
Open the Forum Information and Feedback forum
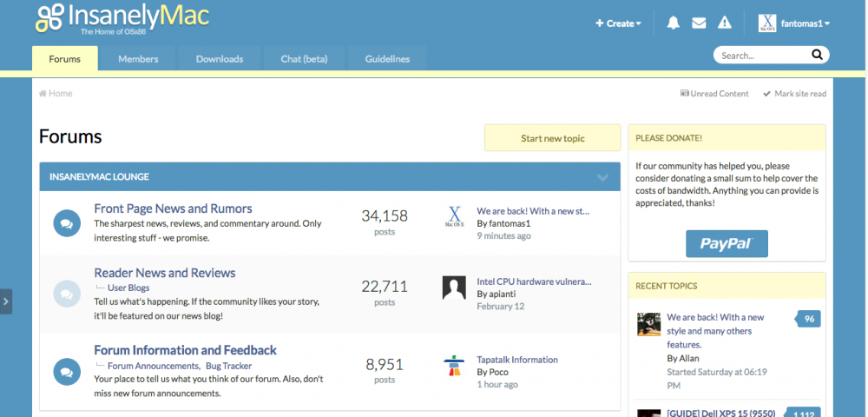(186, 351)
